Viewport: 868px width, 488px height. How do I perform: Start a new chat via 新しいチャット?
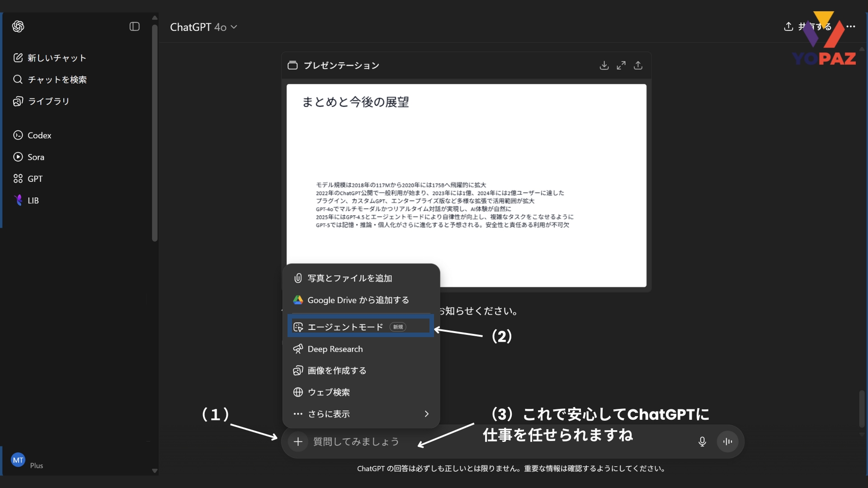pyautogui.click(x=50, y=58)
